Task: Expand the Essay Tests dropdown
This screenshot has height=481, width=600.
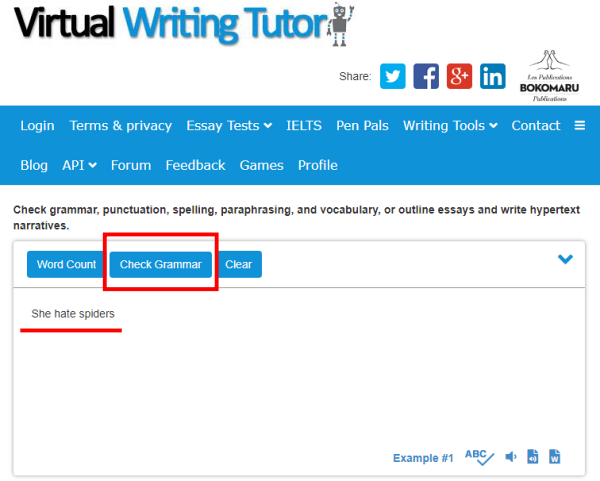Action: 229,126
